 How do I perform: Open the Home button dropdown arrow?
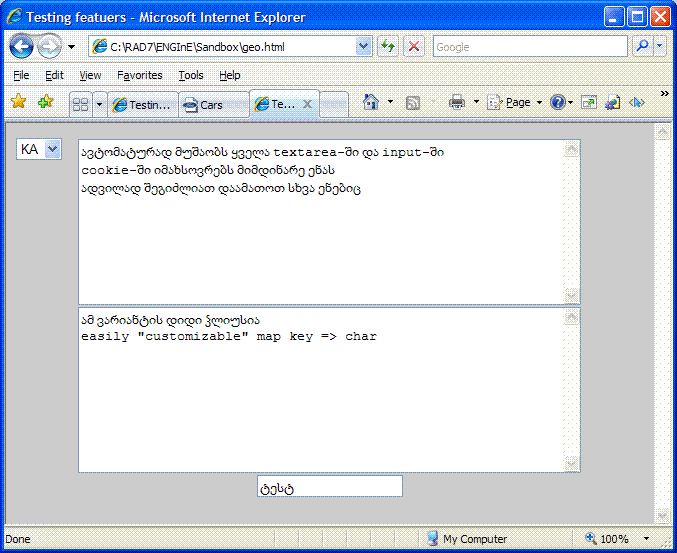pos(390,102)
